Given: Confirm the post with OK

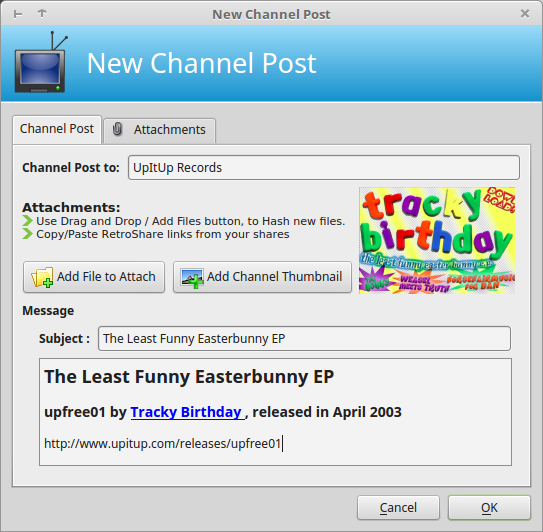Looking at the screenshot, I should (489, 508).
